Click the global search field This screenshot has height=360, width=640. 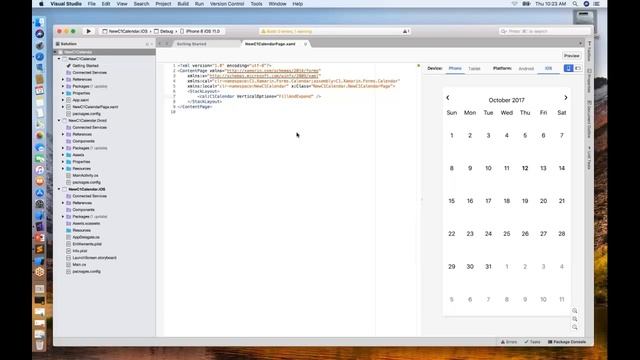(545, 31)
